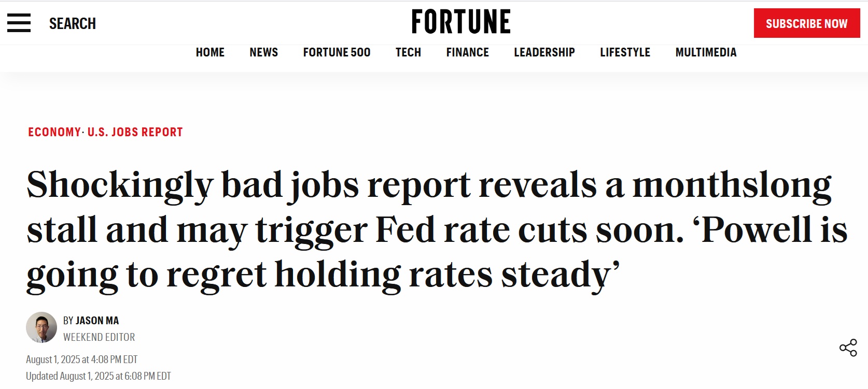Image resolution: width=868 pixels, height=389 pixels.
Task: Open the Fortune 500 menu item
Action: [x=337, y=52]
